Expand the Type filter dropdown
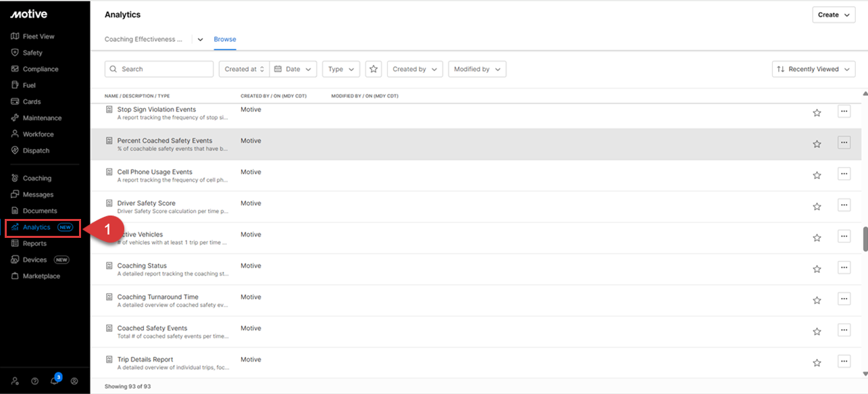This screenshot has width=868, height=394. click(x=340, y=69)
